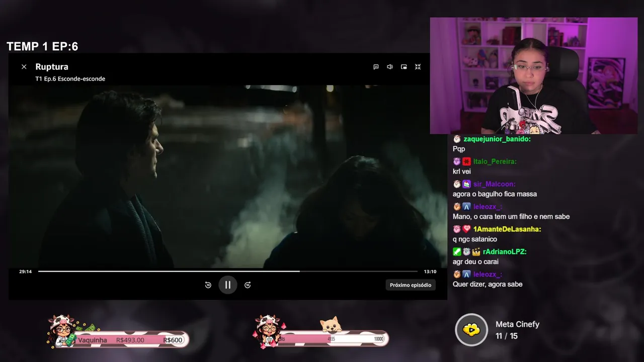Open 1AmanteDeLasanha's chat profile
Image resolution: width=644 pixels, height=362 pixels.
507,229
